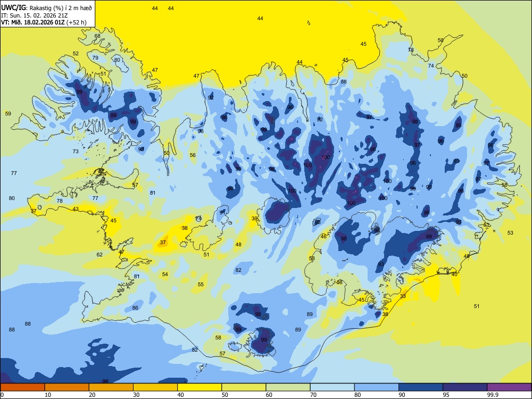Click the medium blue 80–90 legend swatch
The width and height of the screenshot is (532, 399).
click(377, 387)
